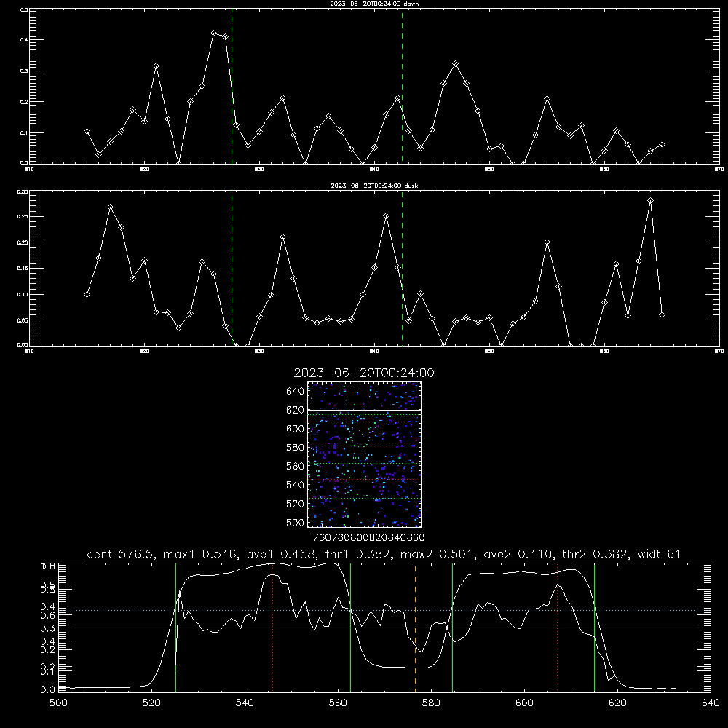Screen dimensions: 728x728
Task: Click the dawn plot peak marker near 847
Action: (456, 63)
